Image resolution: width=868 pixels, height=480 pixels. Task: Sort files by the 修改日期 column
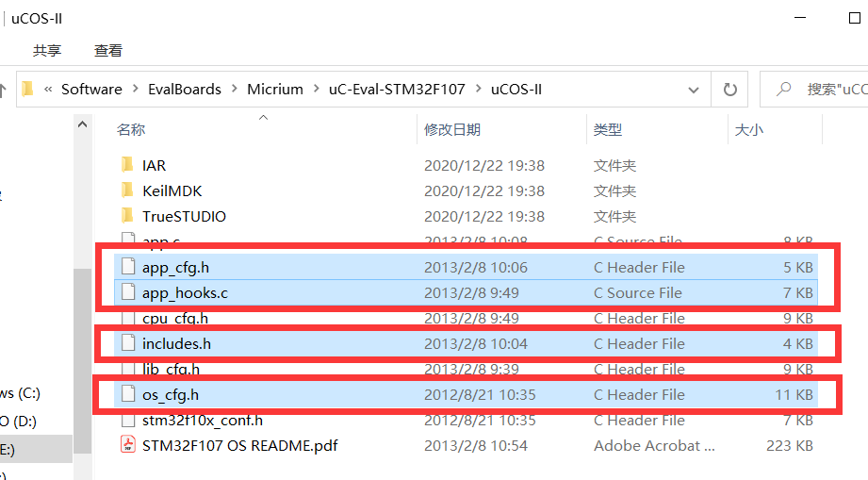451,129
